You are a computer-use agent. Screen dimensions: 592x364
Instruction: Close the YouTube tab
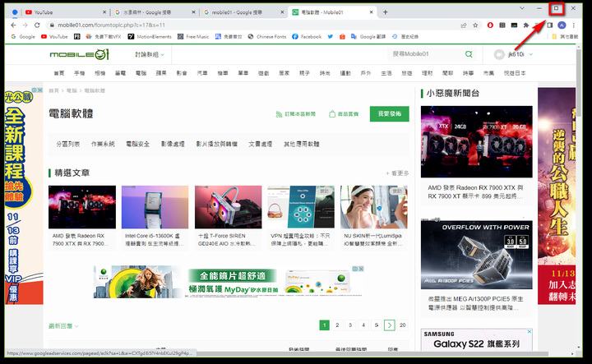click(x=104, y=12)
